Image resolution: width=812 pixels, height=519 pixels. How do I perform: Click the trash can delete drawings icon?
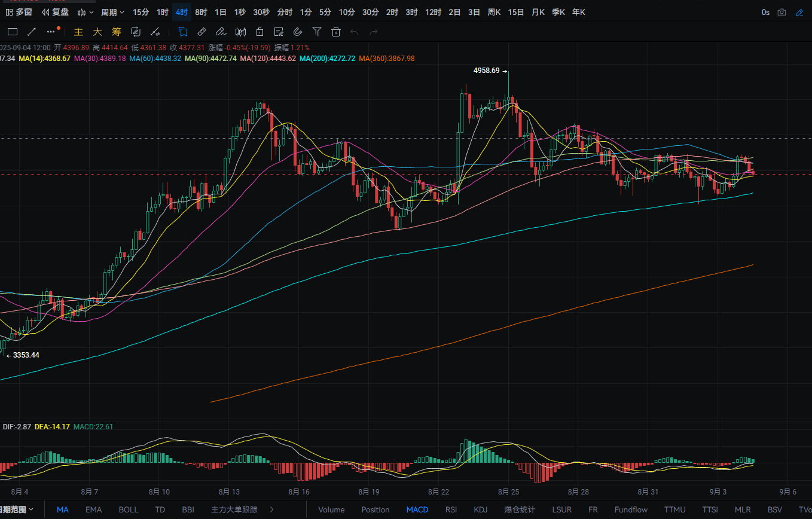pos(336,32)
